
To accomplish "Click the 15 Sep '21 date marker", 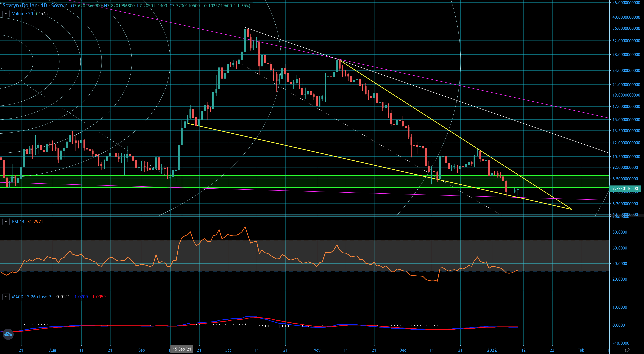I will click(182, 349).
